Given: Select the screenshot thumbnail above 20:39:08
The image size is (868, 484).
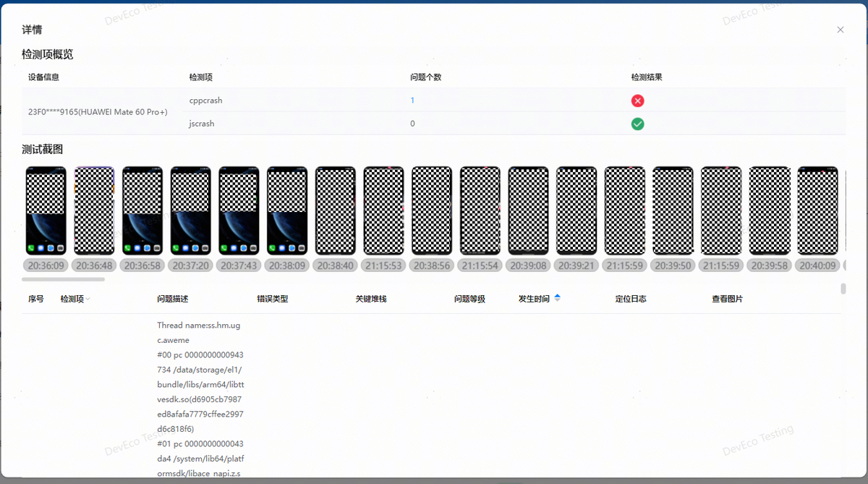Looking at the screenshot, I should (528, 211).
